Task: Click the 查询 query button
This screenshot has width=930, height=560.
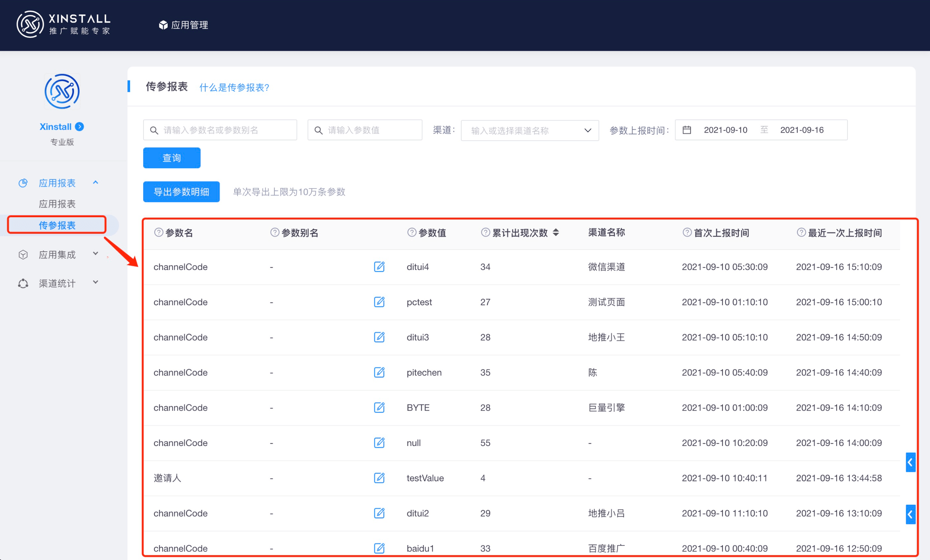Action: (171, 157)
